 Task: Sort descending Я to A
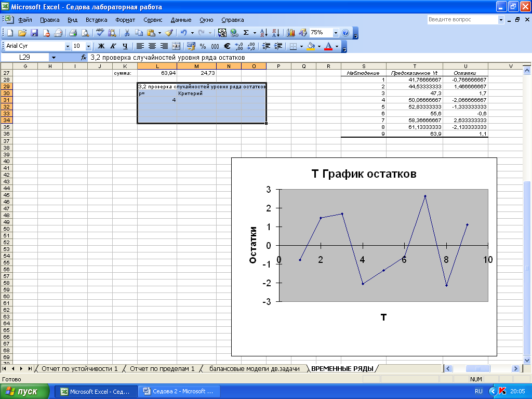(276, 33)
